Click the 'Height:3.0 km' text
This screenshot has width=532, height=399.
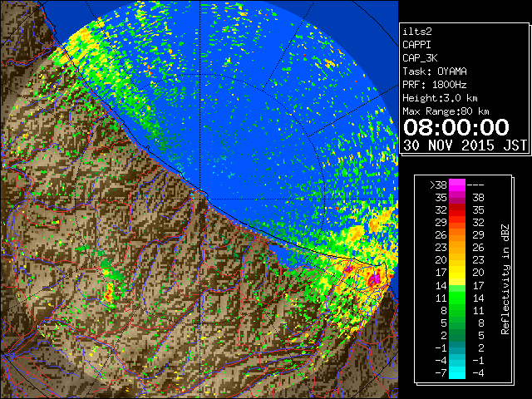point(440,98)
